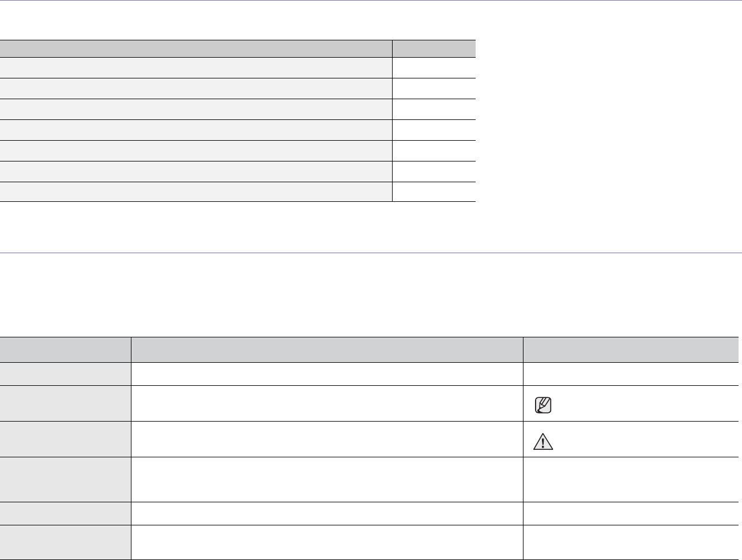
Task: Select the bottom table's first column header
Action: (x=65, y=349)
